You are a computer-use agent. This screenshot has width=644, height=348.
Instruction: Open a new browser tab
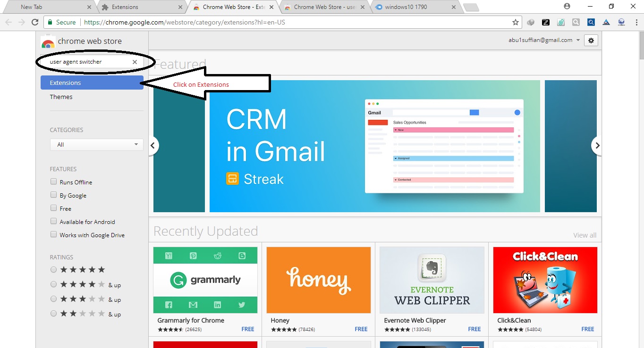(471, 7)
